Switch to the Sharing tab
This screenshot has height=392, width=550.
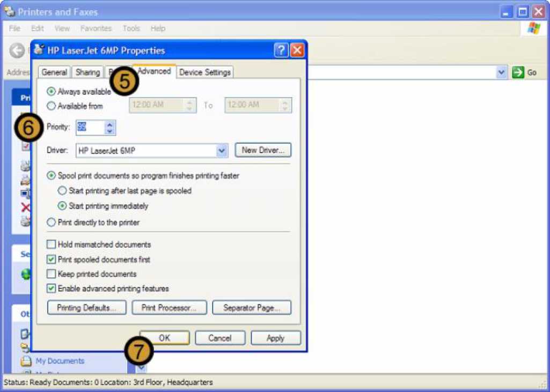[87, 72]
